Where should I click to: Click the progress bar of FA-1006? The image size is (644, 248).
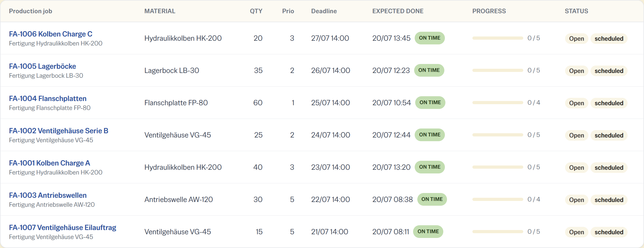pos(498,38)
